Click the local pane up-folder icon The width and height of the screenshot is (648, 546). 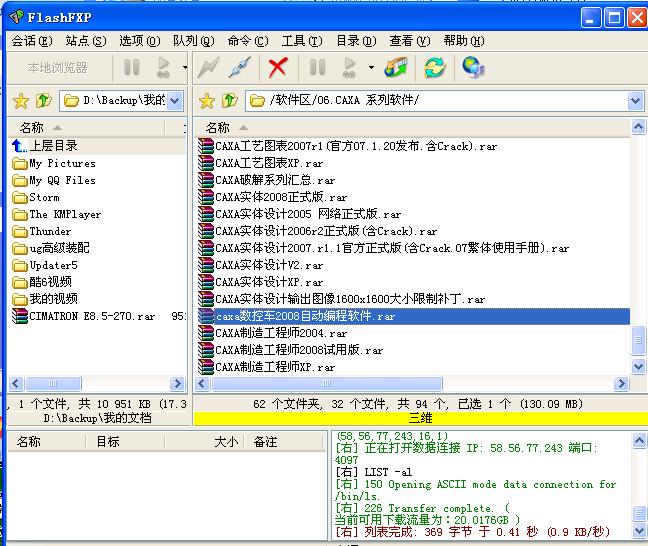click(x=43, y=100)
